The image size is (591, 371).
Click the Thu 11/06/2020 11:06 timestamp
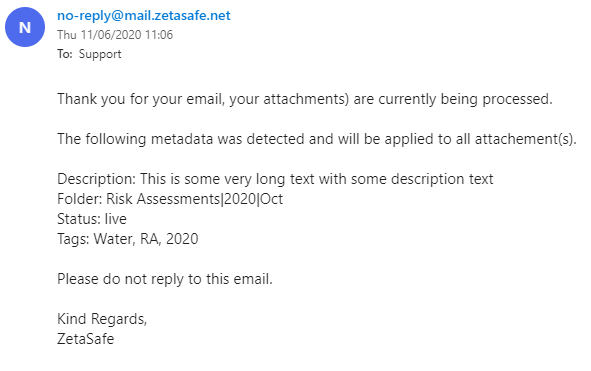click(x=115, y=35)
